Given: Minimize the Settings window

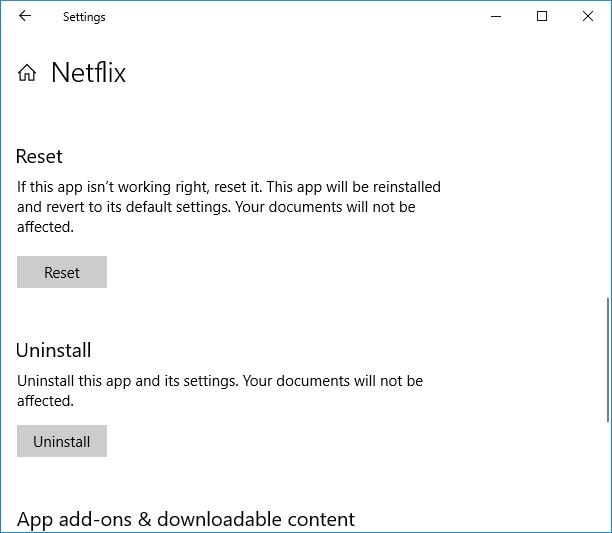Looking at the screenshot, I should [x=496, y=16].
